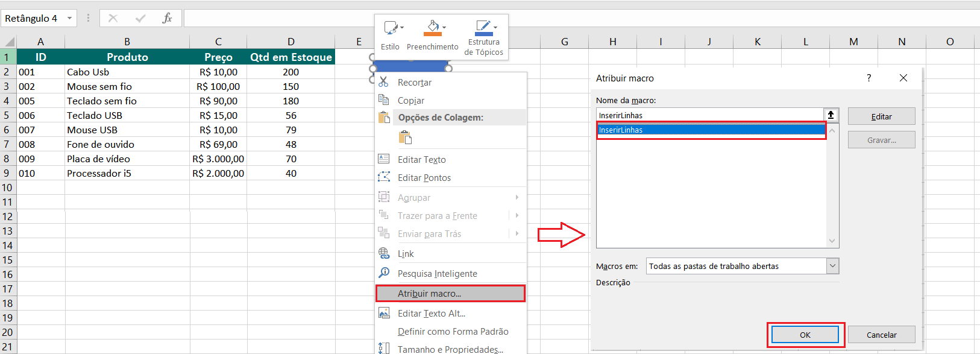Click Recortar in the context menu
Viewport: 980px width, 354px height.
tap(414, 83)
